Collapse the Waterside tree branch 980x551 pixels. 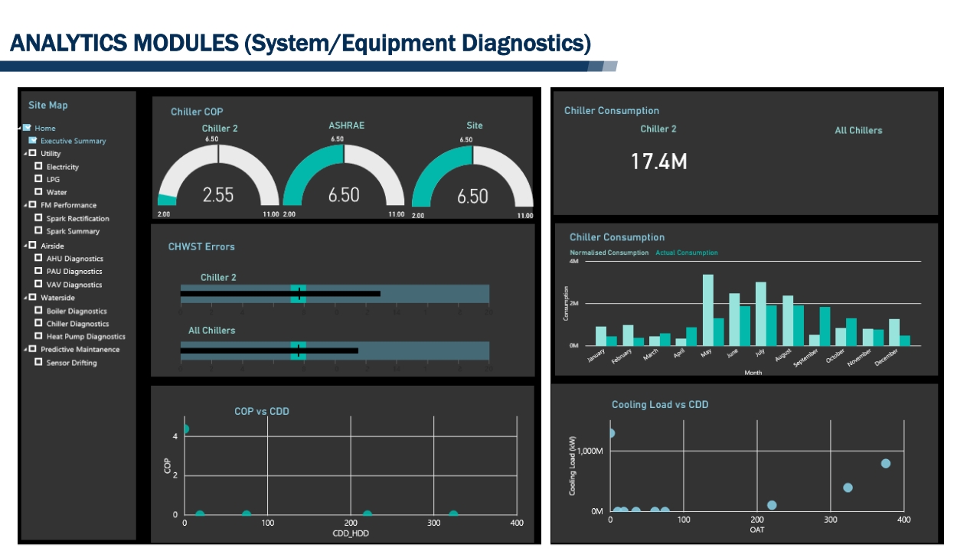coord(24,298)
